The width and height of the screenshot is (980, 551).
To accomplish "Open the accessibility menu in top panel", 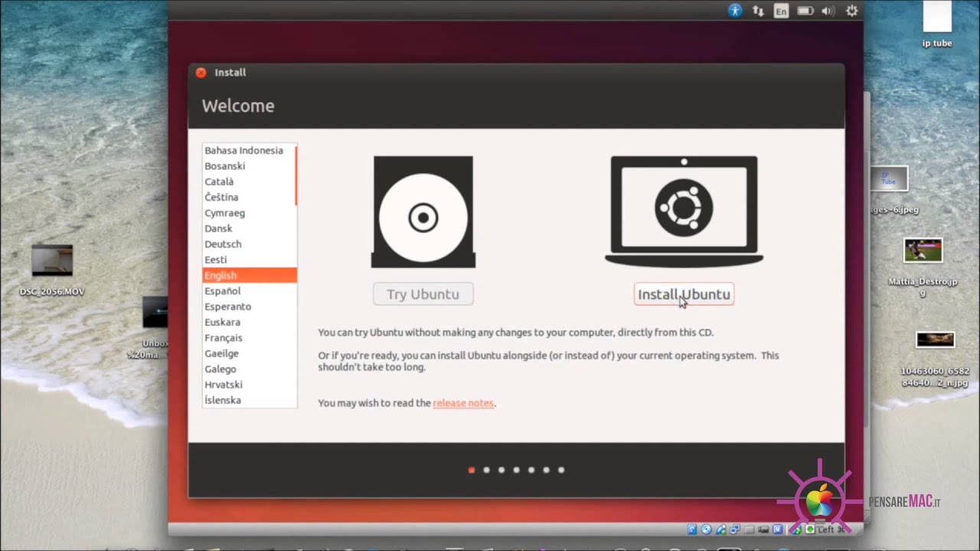I will click(735, 11).
